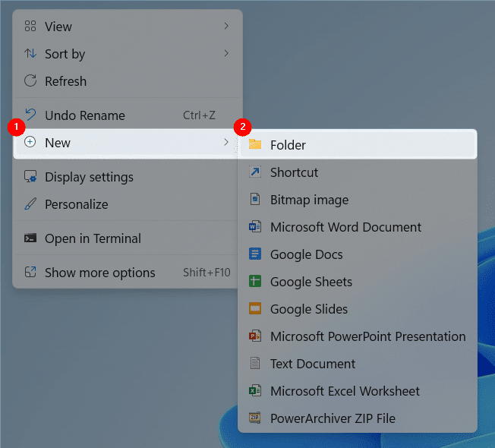Screen dimensions: 495x448
Task: Select Shortcut in the New submenu
Action: click(x=358, y=172)
